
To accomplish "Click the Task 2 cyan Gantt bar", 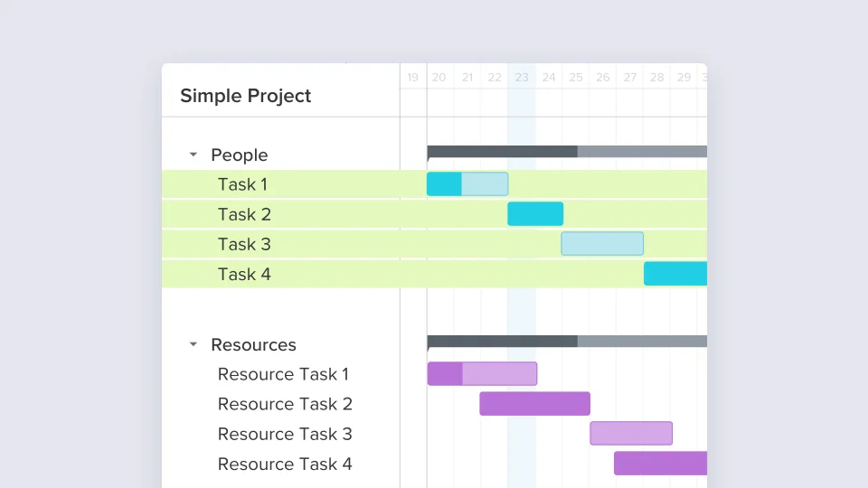I will click(535, 214).
